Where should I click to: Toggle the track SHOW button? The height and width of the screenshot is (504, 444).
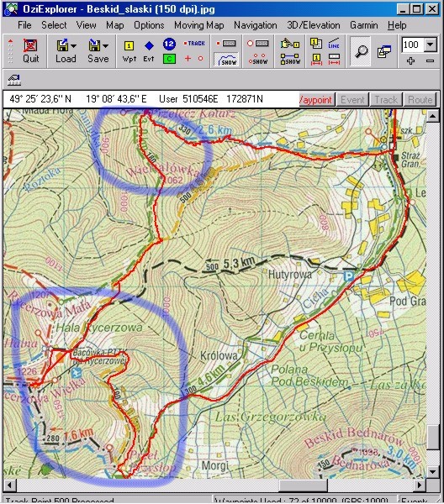(226, 60)
